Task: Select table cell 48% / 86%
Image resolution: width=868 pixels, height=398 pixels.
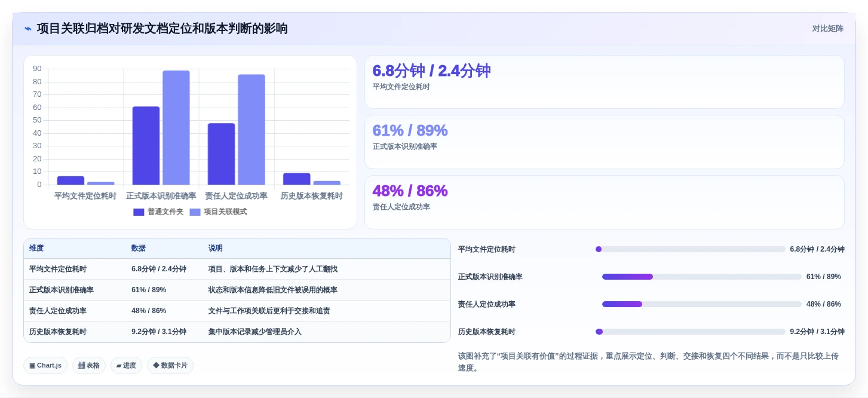Action: tap(149, 311)
